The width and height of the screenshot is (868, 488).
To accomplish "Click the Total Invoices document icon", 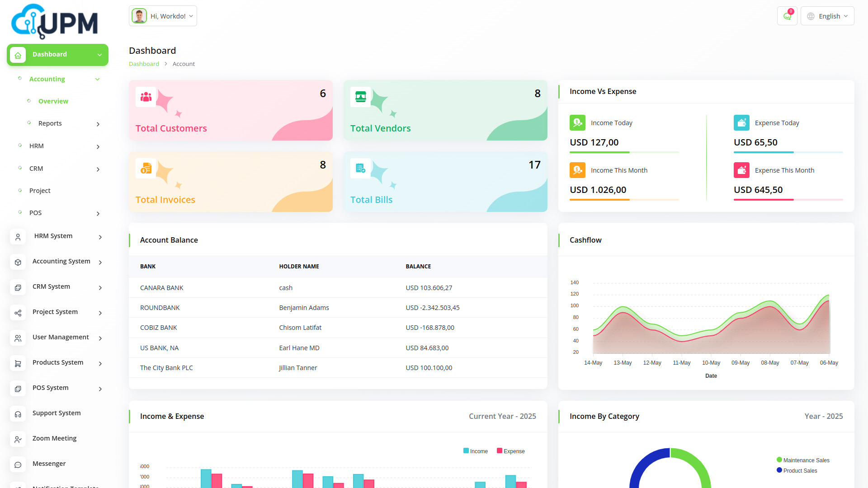I will (x=146, y=169).
